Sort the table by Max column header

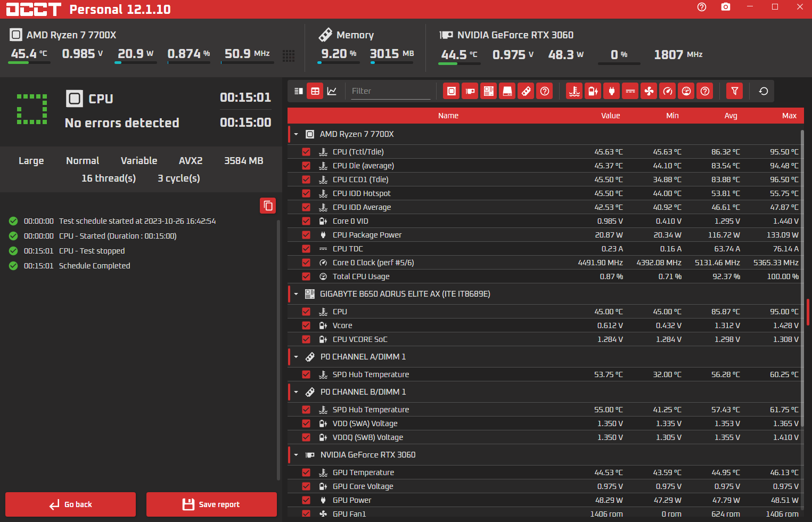[x=789, y=116]
